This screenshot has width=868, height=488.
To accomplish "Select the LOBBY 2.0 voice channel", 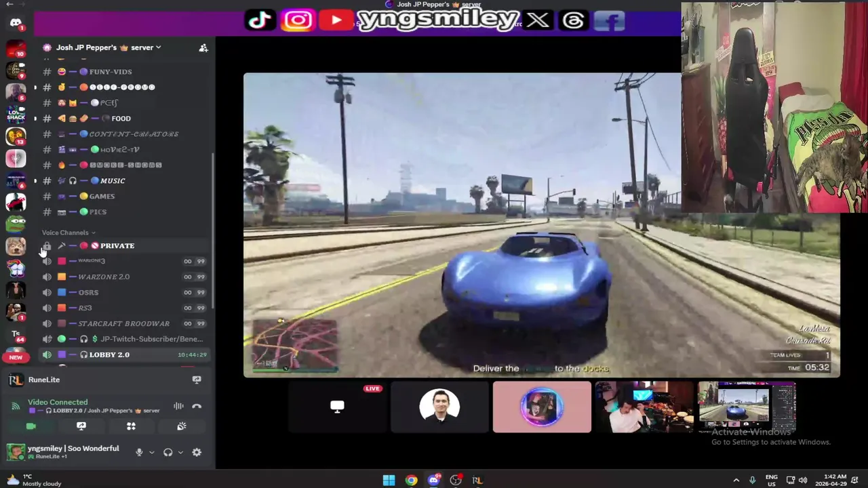I will [123, 354].
